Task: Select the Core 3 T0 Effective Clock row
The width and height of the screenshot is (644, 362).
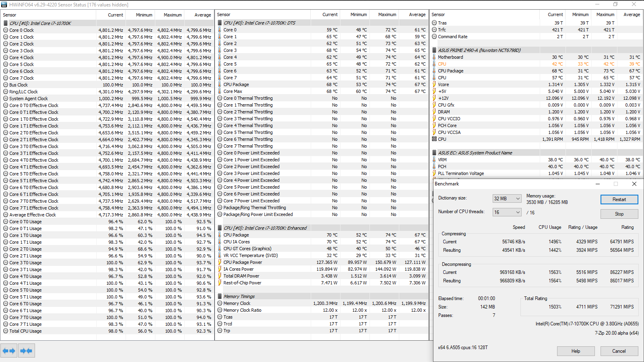Action: point(107,146)
